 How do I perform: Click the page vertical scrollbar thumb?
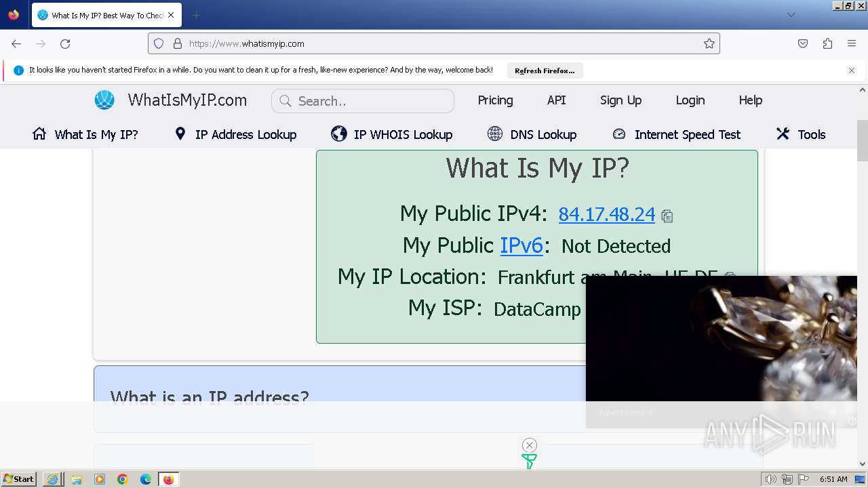coord(863,141)
